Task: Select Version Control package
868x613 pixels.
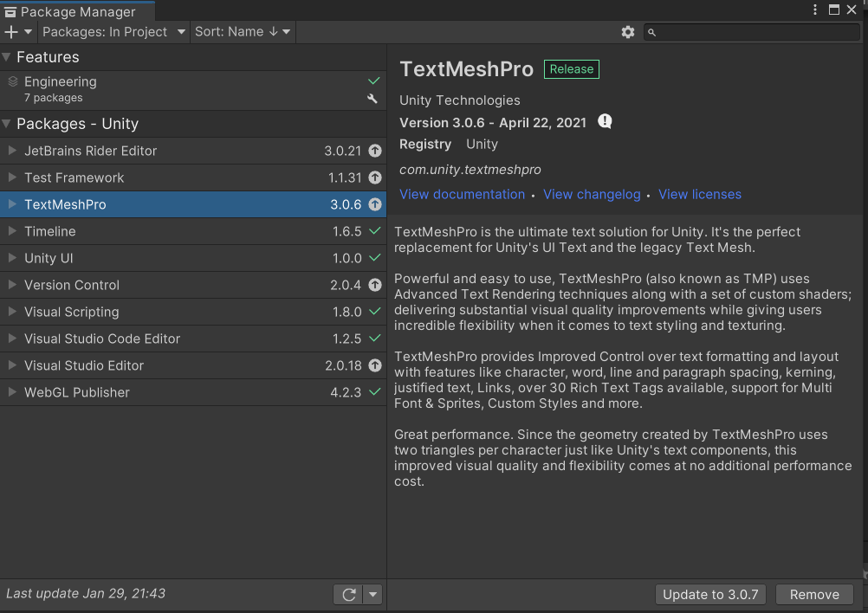Action: (x=193, y=285)
